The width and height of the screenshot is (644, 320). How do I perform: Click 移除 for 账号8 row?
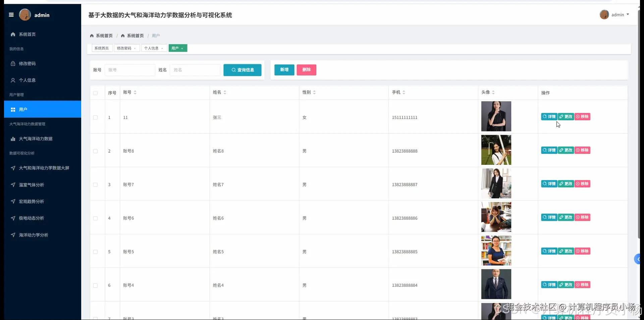pyautogui.click(x=582, y=150)
